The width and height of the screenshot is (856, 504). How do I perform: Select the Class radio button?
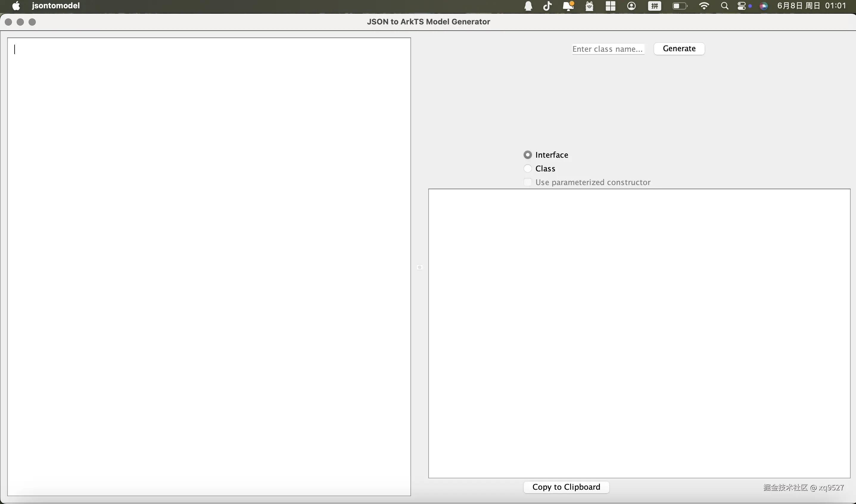(527, 168)
